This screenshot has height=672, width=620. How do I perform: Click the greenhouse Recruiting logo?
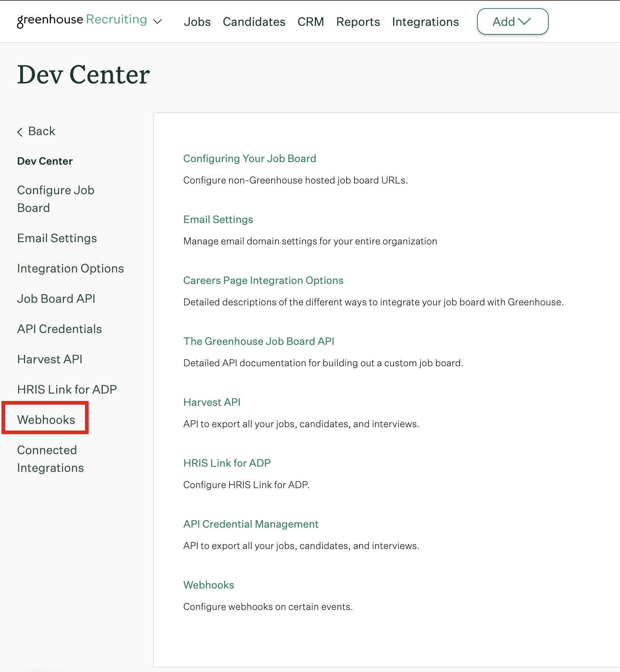[82, 20]
